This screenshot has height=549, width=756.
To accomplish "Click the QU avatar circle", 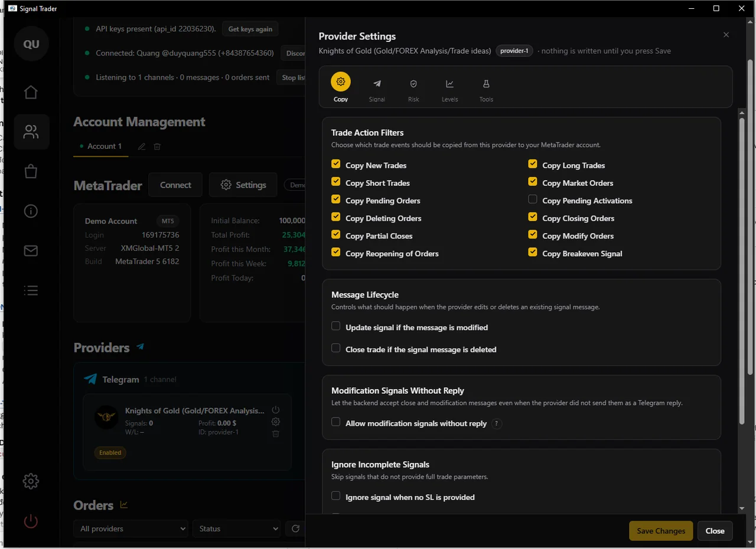I will click(31, 44).
